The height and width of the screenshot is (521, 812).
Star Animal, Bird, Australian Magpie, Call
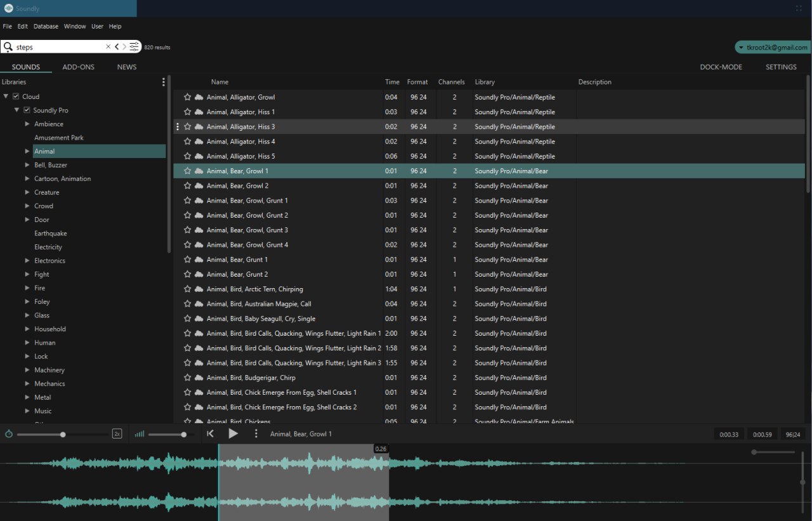(187, 303)
